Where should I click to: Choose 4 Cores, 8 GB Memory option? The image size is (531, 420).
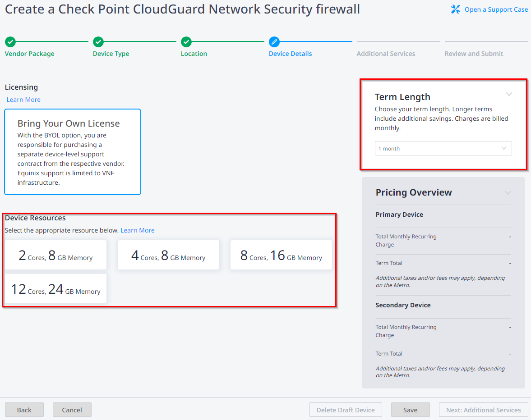[x=168, y=255]
